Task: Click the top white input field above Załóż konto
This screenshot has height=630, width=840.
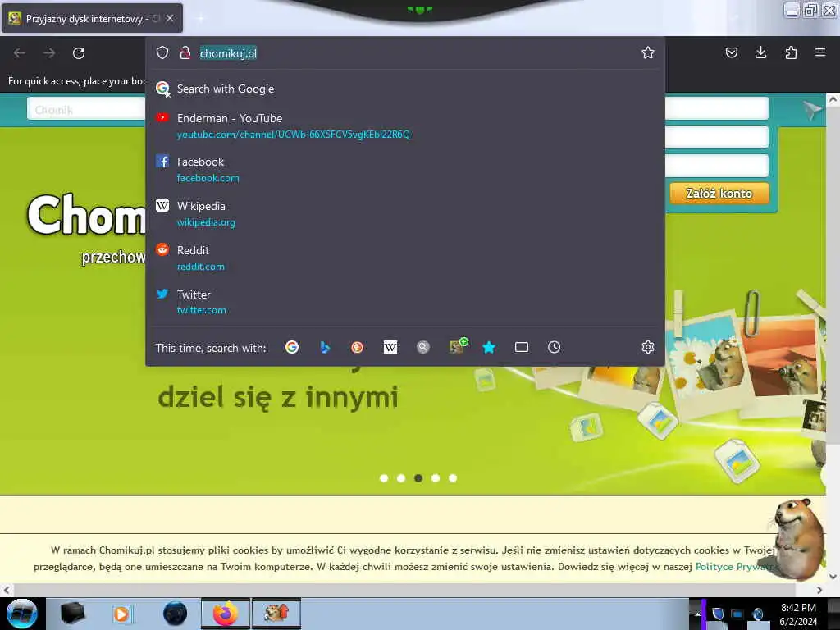Action: pyautogui.click(x=717, y=108)
